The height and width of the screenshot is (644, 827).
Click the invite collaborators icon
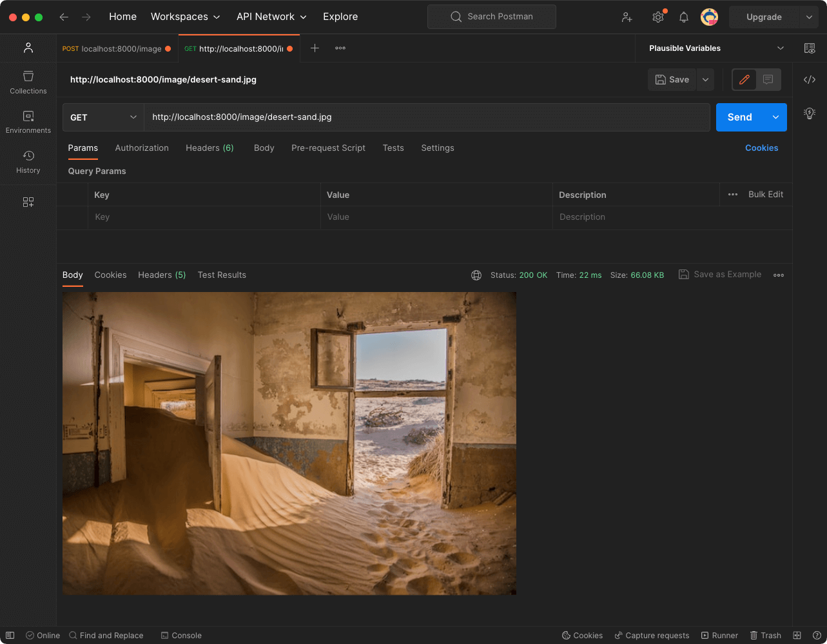coord(627,17)
